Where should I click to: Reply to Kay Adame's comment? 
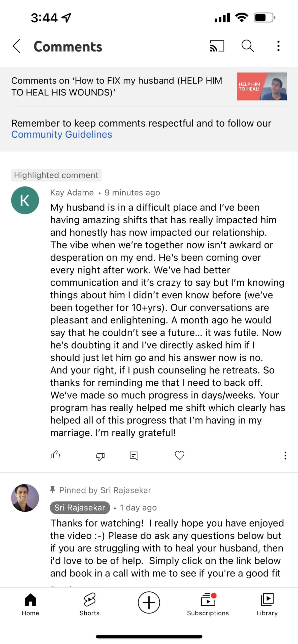tap(134, 456)
